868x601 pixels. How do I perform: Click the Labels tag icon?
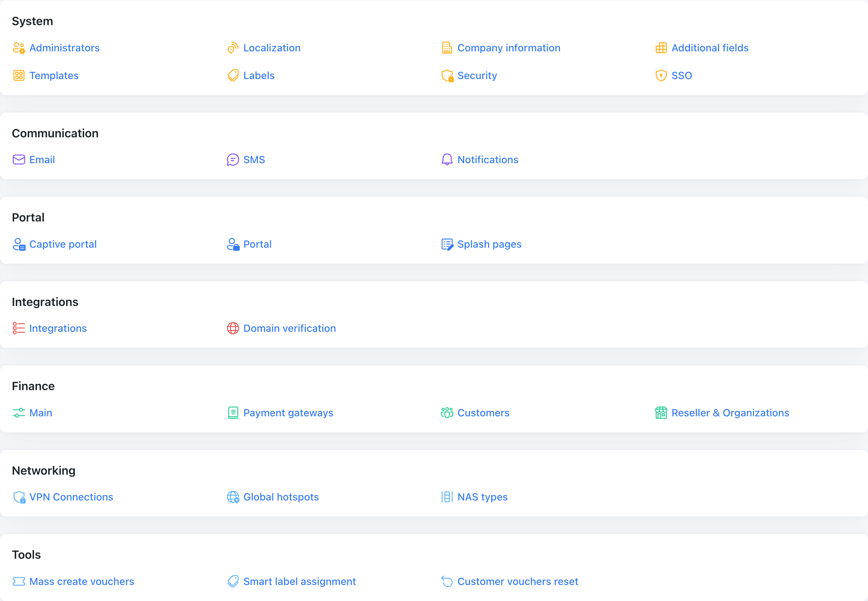(x=233, y=76)
